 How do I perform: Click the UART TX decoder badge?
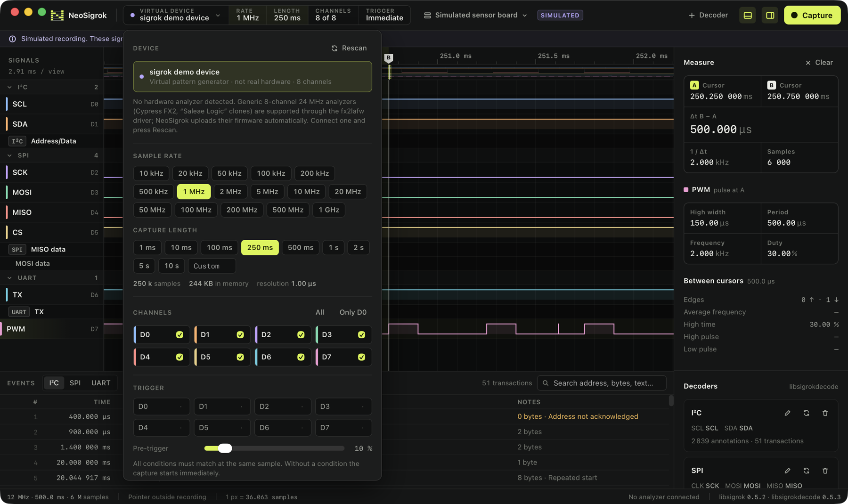point(19,312)
